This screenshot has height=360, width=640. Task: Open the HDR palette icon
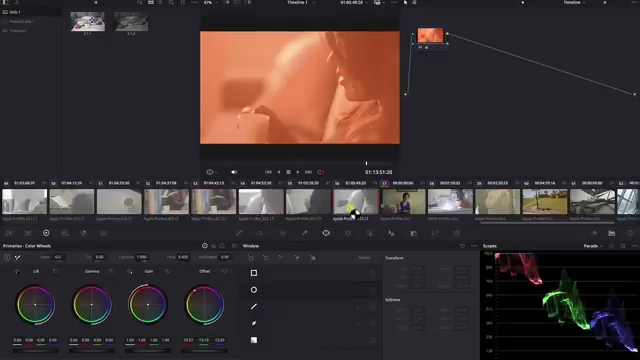point(64,233)
